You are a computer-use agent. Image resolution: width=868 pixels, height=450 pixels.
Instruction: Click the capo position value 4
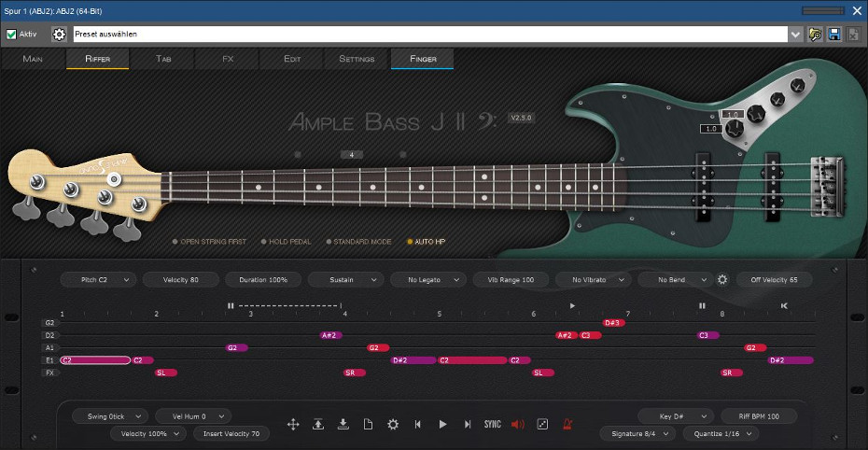[352, 155]
